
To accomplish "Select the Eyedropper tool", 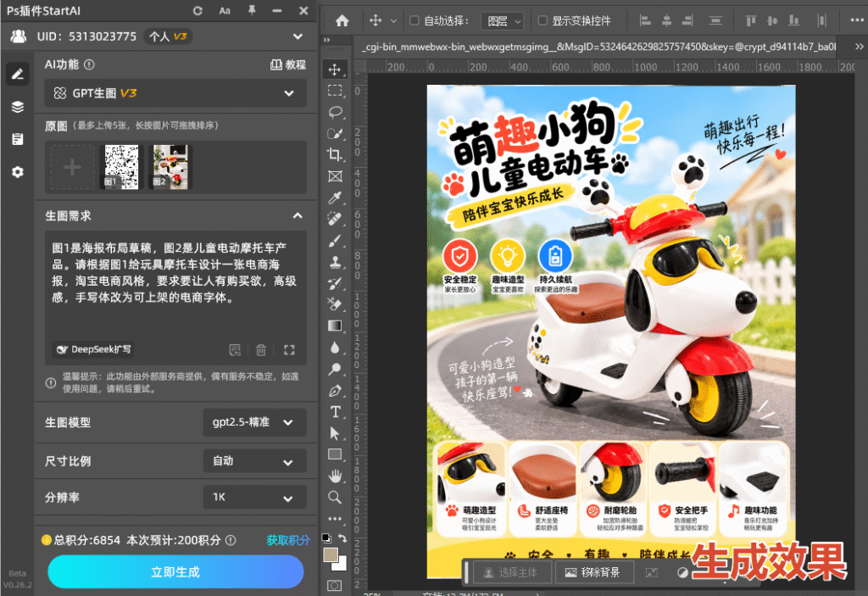I will coord(334,198).
